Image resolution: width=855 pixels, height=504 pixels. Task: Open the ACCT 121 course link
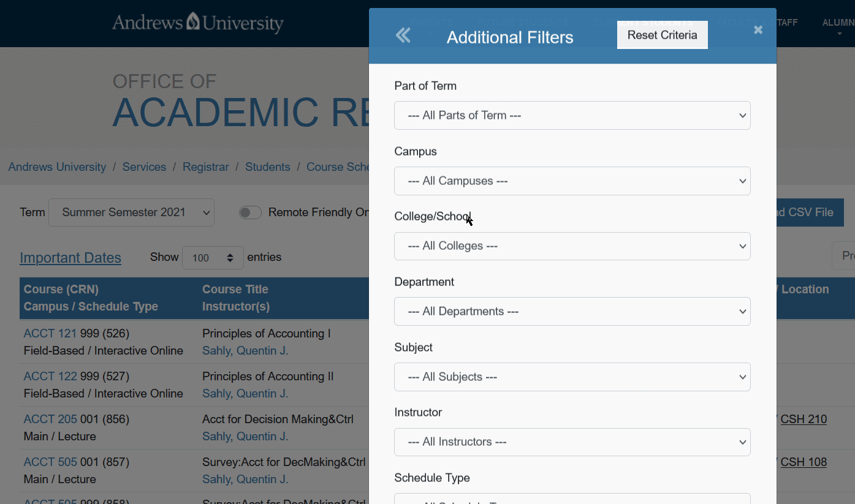[x=50, y=334]
